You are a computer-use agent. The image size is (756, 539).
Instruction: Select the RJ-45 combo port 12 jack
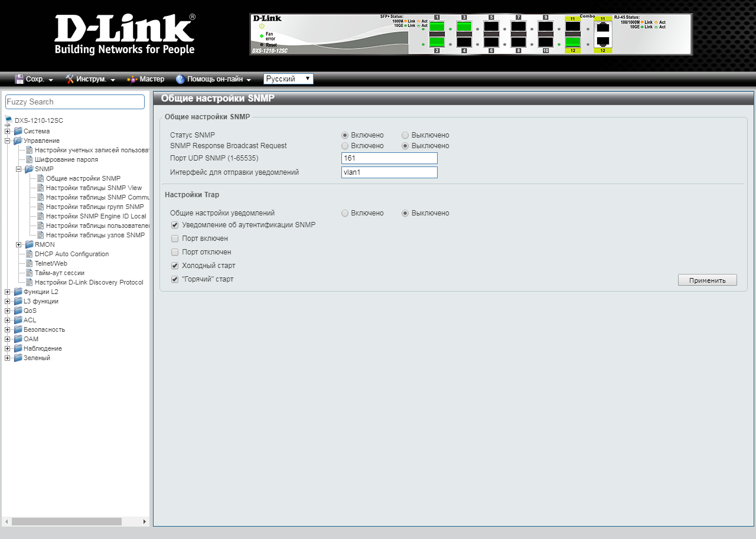coord(603,42)
